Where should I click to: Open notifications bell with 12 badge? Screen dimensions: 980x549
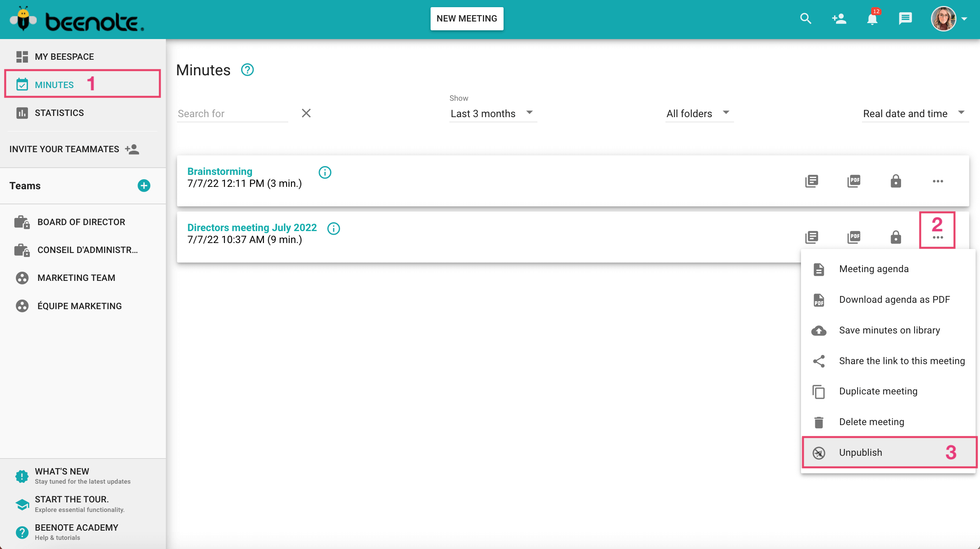tap(872, 18)
